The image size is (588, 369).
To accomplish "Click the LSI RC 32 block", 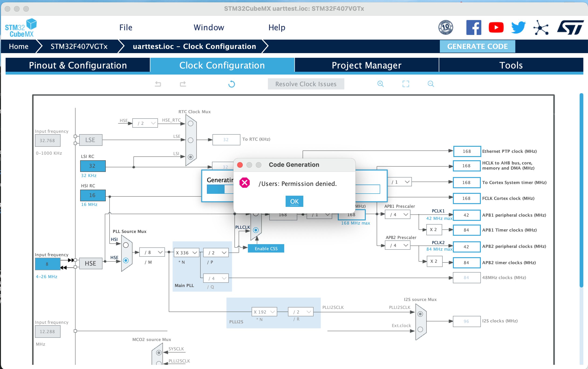I will pyautogui.click(x=93, y=166).
